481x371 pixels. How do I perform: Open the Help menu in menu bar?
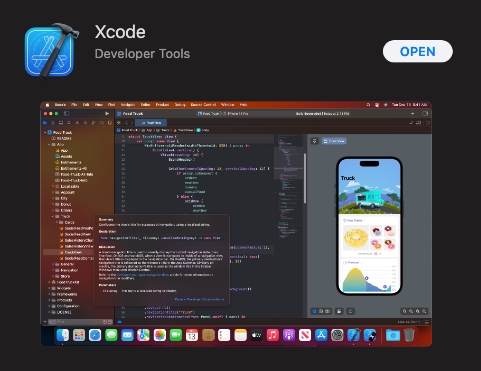(244, 105)
